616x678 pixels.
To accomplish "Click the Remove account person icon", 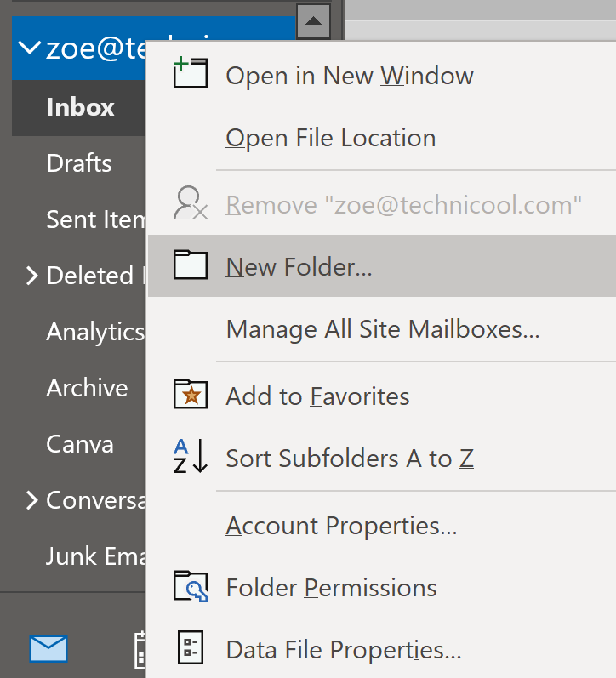I will point(190,204).
